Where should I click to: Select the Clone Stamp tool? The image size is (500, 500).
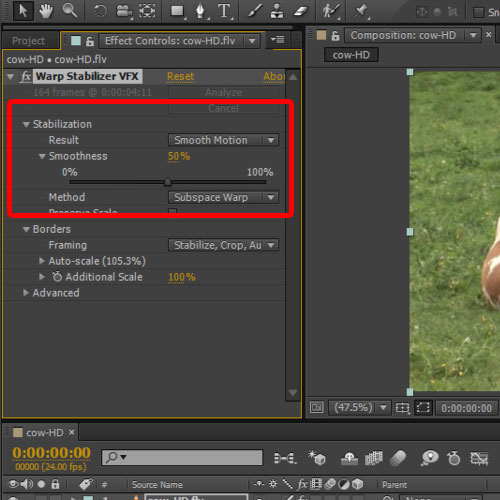[x=277, y=11]
